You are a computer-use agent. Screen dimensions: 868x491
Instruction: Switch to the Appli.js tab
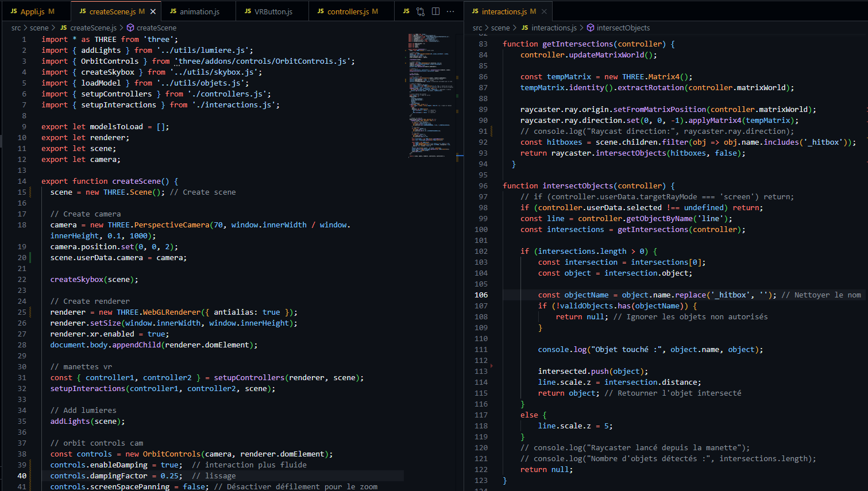pos(33,11)
